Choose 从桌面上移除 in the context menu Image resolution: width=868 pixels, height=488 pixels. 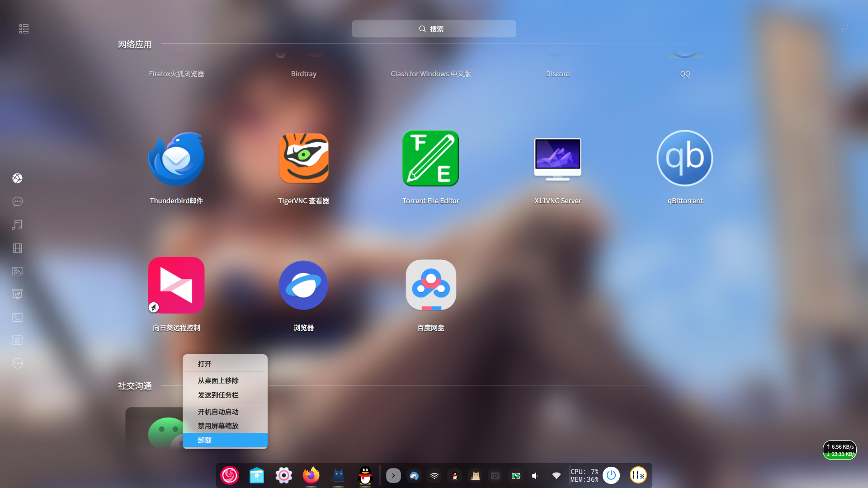(225, 380)
